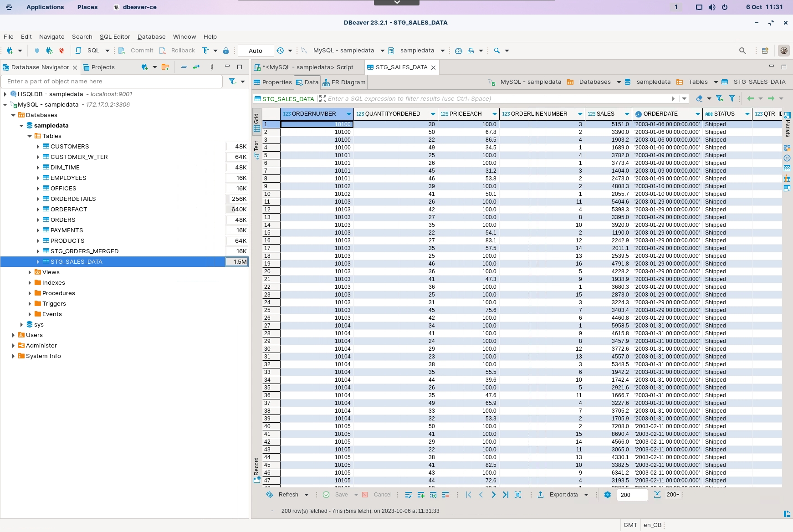Viewport: 793px width, 532px height.
Task: Click the Refresh button
Action: [288, 495]
